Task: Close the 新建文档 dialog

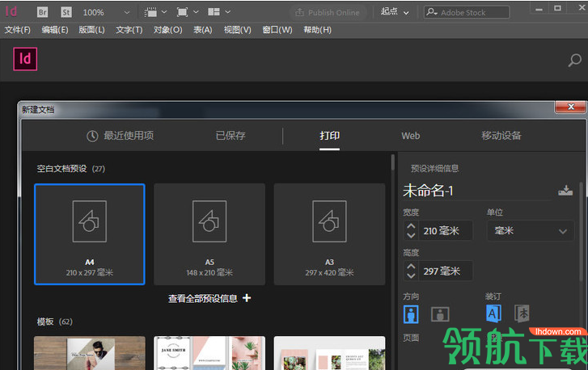Action: 570,107
